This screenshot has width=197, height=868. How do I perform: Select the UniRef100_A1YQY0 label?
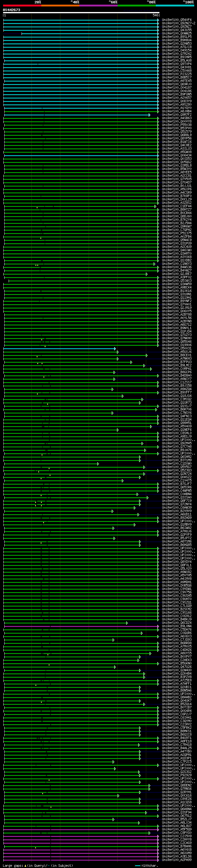(177, 108)
